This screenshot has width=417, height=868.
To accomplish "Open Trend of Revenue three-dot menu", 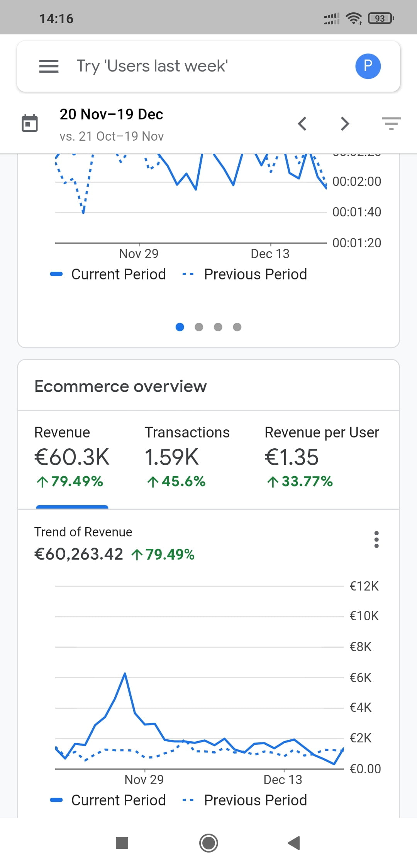I will click(376, 540).
